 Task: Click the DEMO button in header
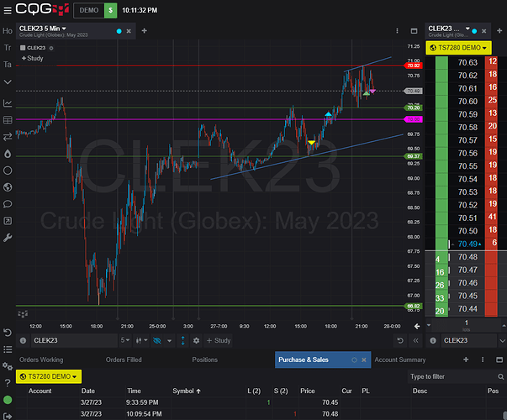pyautogui.click(x=87, y=10)
